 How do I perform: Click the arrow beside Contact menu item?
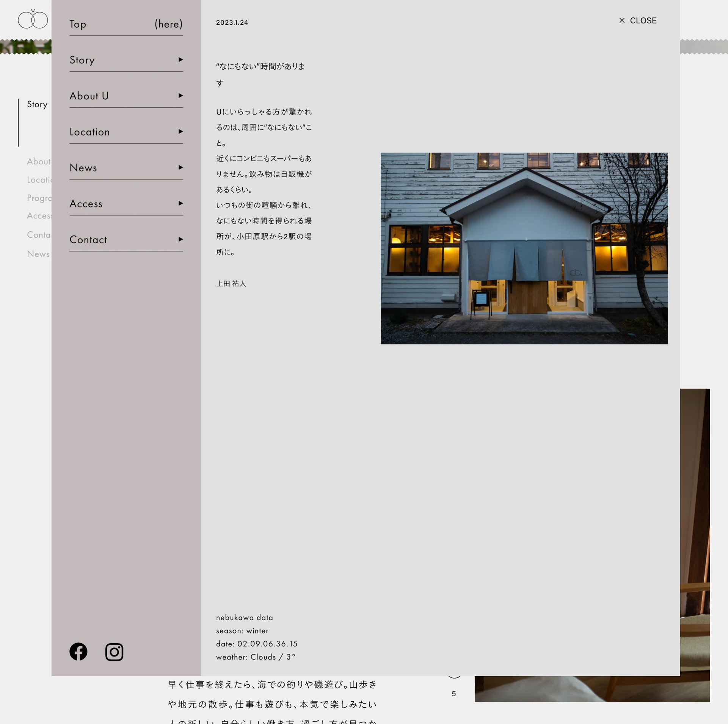[x=180, y=239]
